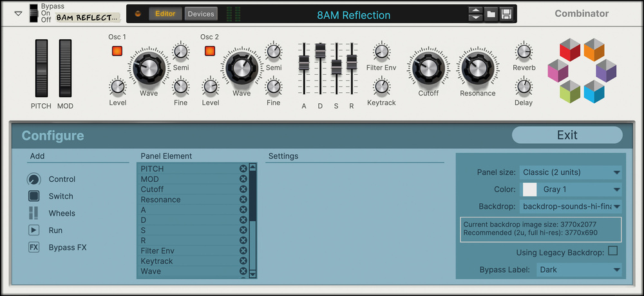Open the Bypass Label dropdown
644x296 pixels.
click(580, 270)
